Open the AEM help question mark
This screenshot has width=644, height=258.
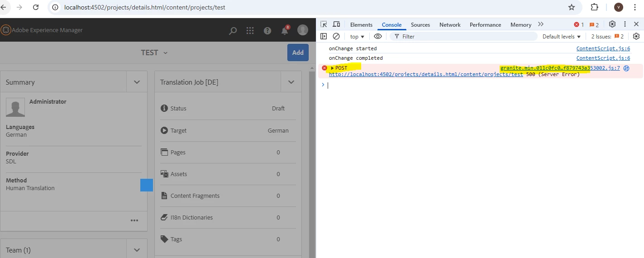click(267, 30)
